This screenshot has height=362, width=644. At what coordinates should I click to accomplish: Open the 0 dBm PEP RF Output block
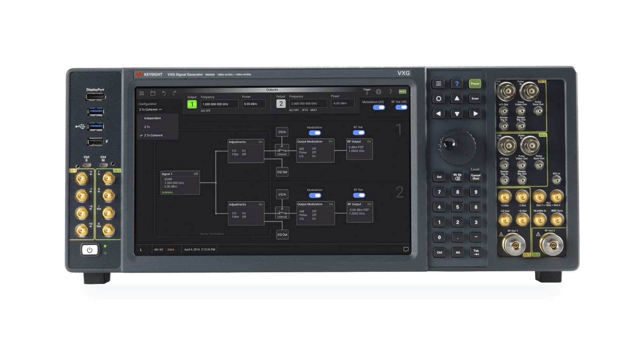pyautogui.click(x=359, y=149)
